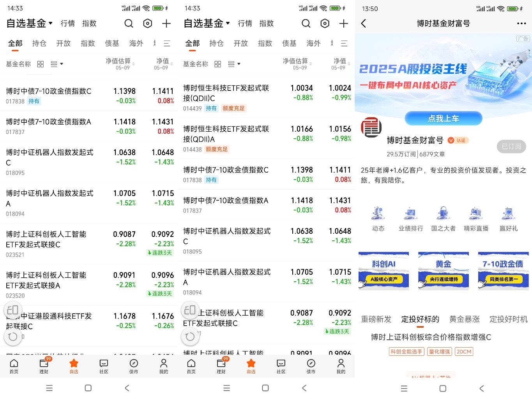Viewport: 532px width, 399px height.
Task: Tap the 点我上车 banner button
Action: (444, 118)
